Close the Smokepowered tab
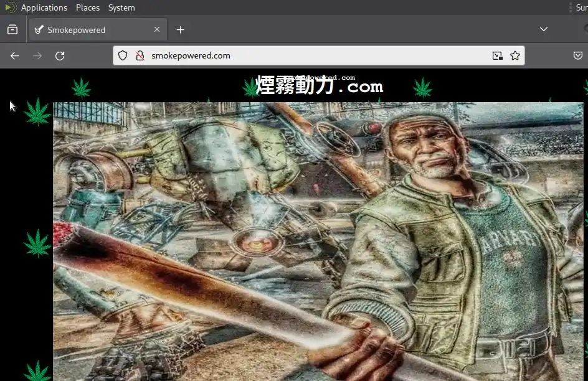 [x=157, y=29]
